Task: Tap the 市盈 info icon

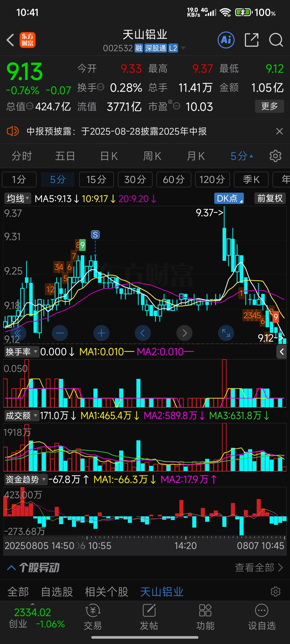Action: [x=176, y=106]
